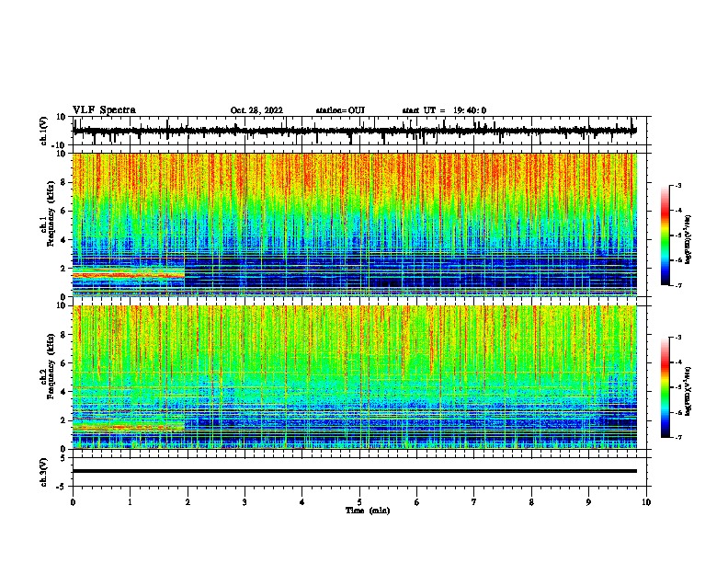Click the "4" kHz tick on ch.1 frequency axis
The image size is (728, 563).
(63, 240)
